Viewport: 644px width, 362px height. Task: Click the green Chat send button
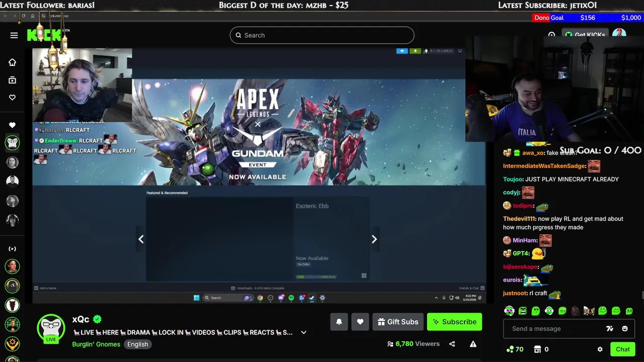tap(622, 349)
